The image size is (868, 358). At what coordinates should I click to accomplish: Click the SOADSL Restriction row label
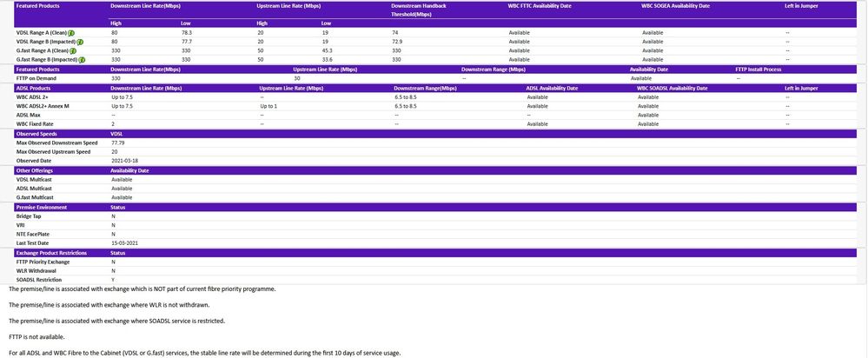coord(40,279)
